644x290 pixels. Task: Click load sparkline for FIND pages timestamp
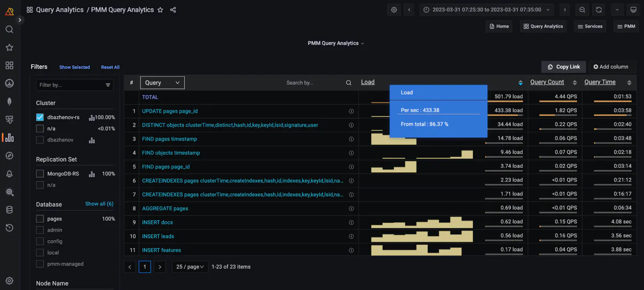[394, 139]
